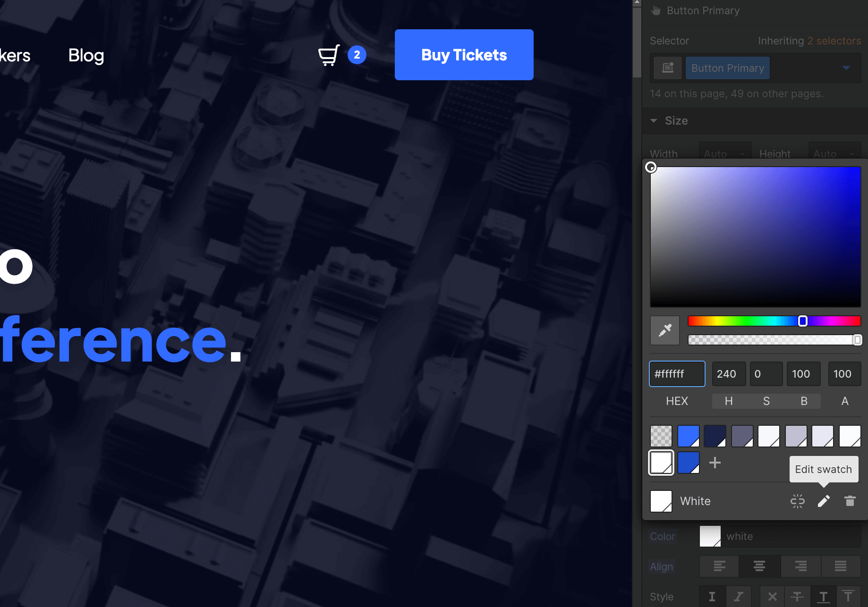
Task: Switch to the HEX input mode tab
Action: click(x=677, y=401)
